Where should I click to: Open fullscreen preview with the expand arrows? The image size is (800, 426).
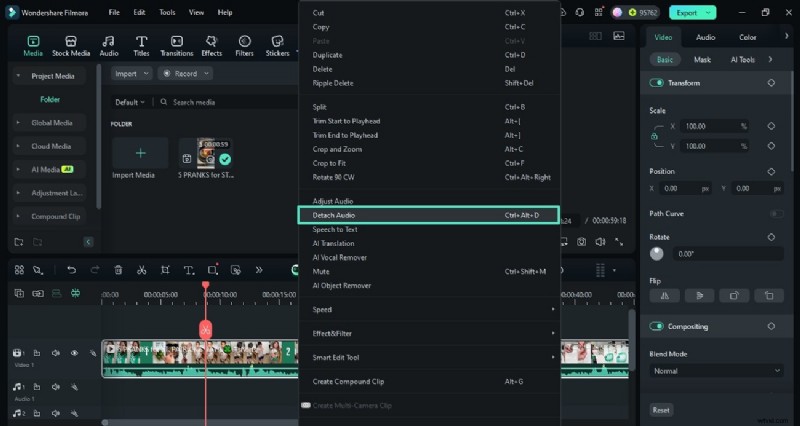coord(619,242)
